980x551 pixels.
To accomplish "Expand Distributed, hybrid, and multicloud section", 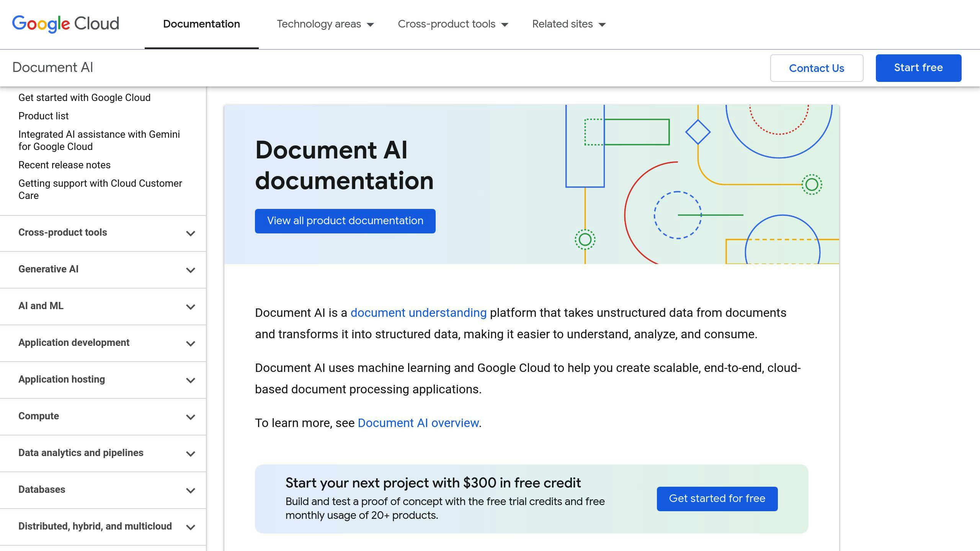I will point(103,527).
